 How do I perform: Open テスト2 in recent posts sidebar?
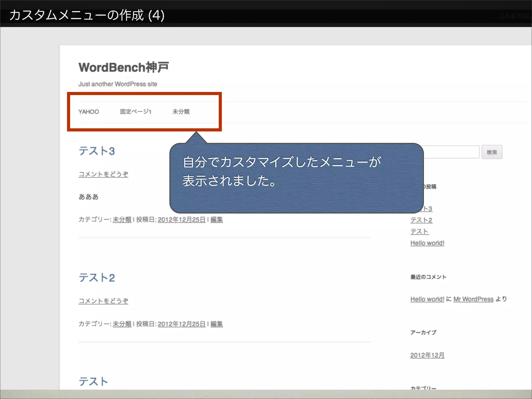point(421,220)
